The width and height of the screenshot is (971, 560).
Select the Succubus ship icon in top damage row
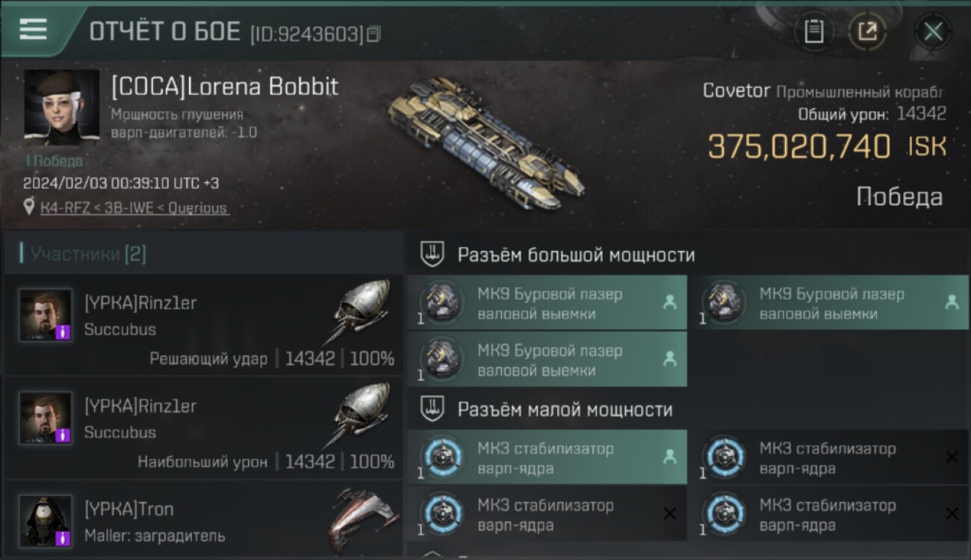tap(362, 414)
